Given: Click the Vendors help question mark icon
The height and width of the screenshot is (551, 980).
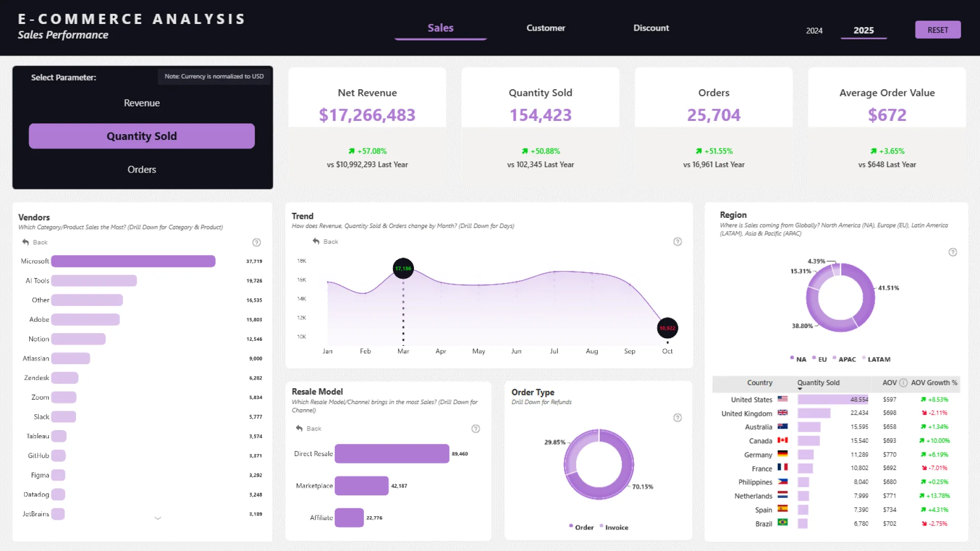Looking at the screenshot, I should (x=257, y=242).
